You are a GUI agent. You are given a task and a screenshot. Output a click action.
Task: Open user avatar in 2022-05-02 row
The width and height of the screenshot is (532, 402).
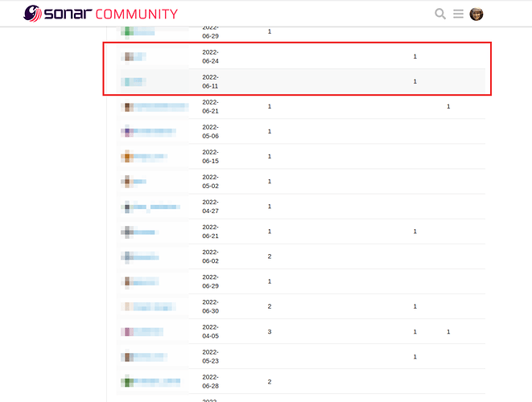[x=127, y=182]
